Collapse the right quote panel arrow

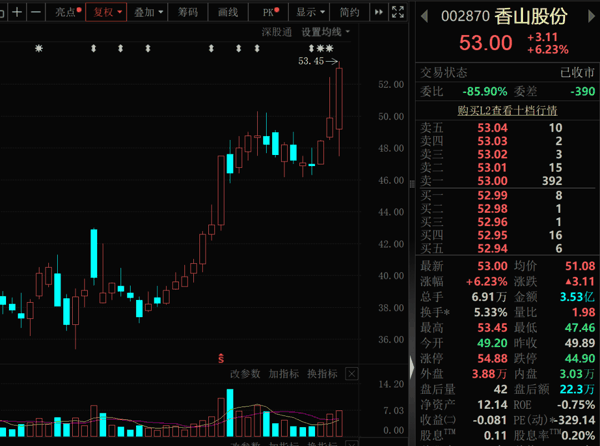[x=412, y=367]
